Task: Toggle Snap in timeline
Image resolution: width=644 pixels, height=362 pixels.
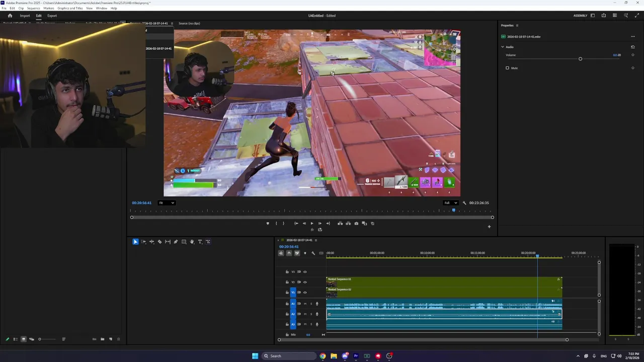Action: (x=289, y=253)
